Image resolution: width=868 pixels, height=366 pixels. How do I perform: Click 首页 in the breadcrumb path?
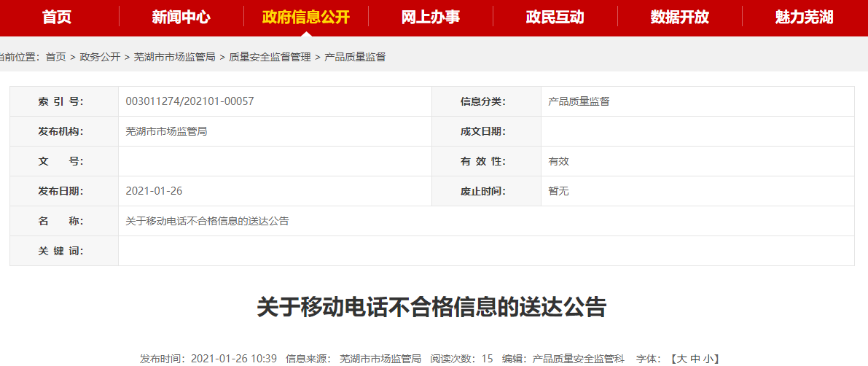coord(56,56)
